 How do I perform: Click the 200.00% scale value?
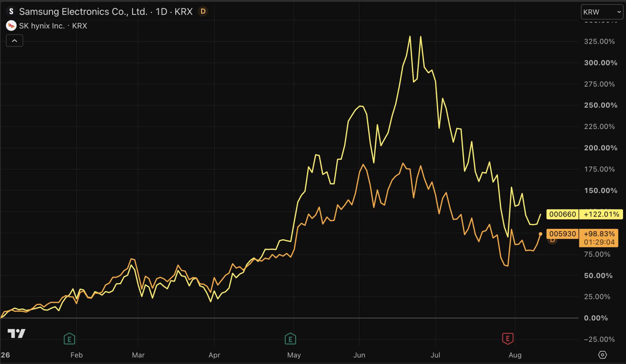click(x=600, y=148)
